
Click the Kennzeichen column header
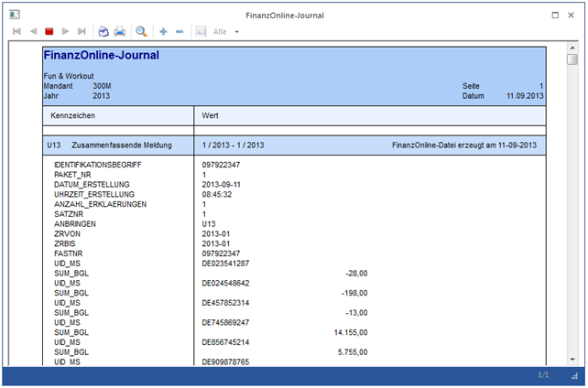click(73, 116)
